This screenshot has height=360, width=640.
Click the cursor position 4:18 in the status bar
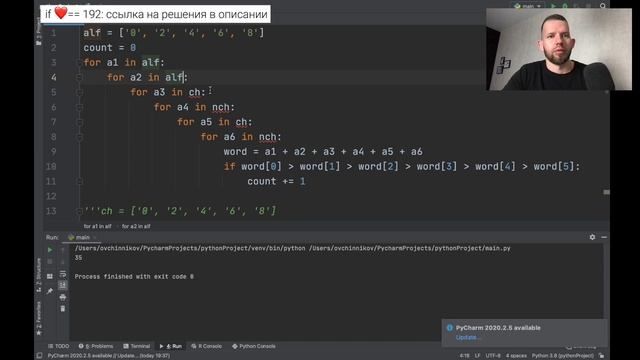tap(464, 356)
